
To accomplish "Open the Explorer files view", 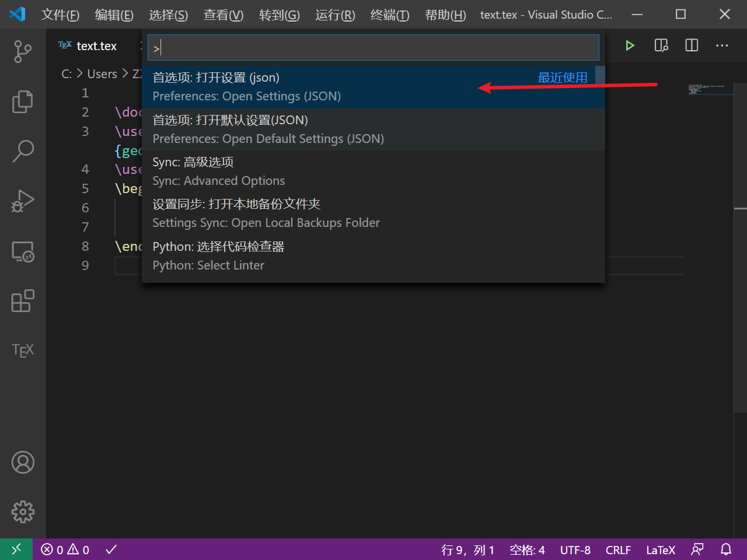I will [23, 101].
